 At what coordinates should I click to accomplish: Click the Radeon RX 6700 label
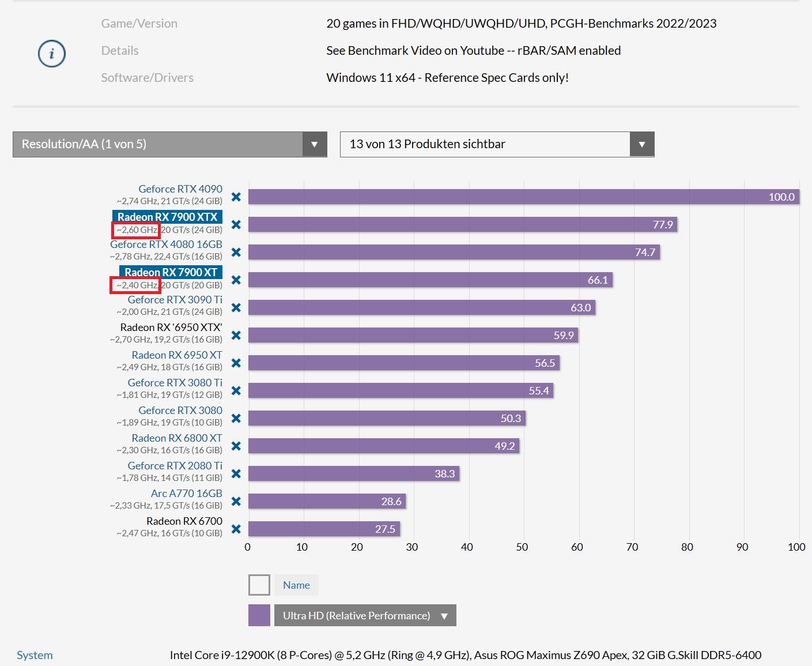coord(184,521)
